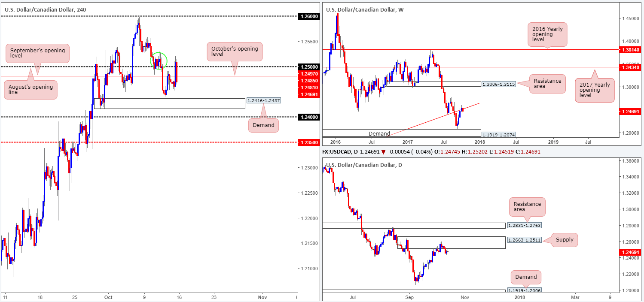Viewport: 644px width, 302px height.
Task: Click '2019' on the weekly time axis
Action: pyautogui.click(x=553, y=141)
